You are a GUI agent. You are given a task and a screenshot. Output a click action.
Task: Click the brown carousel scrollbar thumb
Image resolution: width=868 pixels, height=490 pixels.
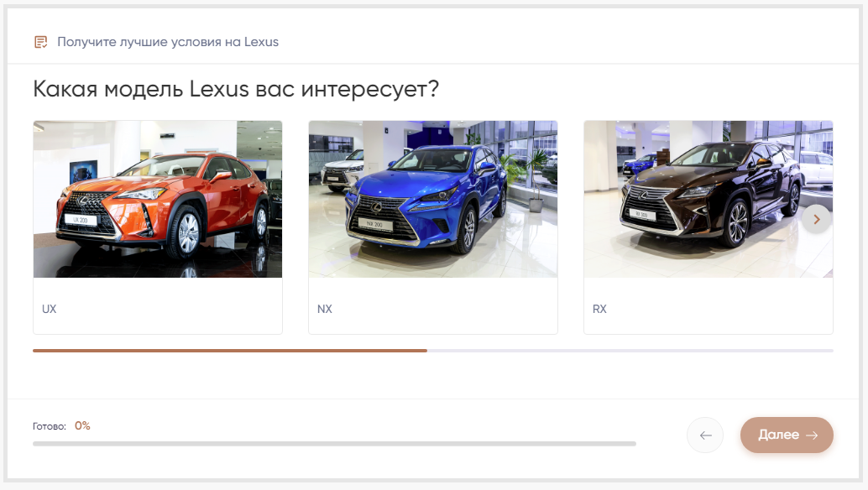(x=229, y=351)
